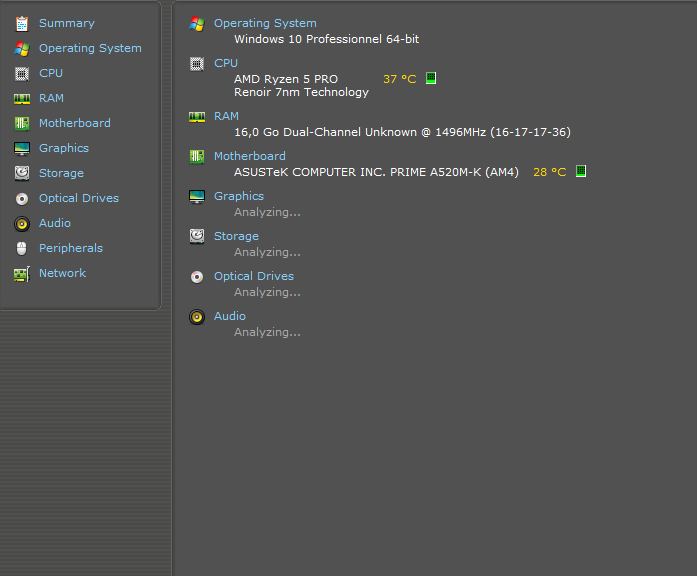Screen dimensions: 697x576
Task: Click the Windows flag icon in sidebar
Action: pyautogui.click(x=21, y=48)
